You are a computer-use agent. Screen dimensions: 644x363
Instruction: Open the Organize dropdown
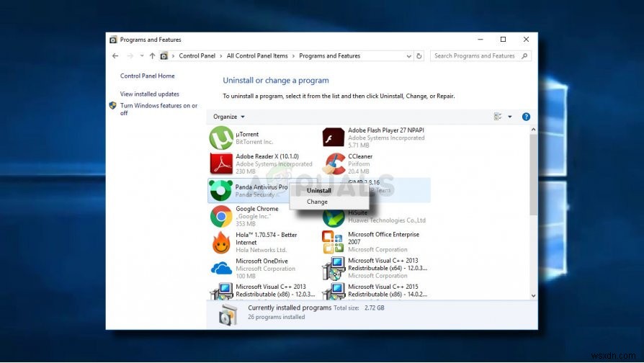[229, 117]
